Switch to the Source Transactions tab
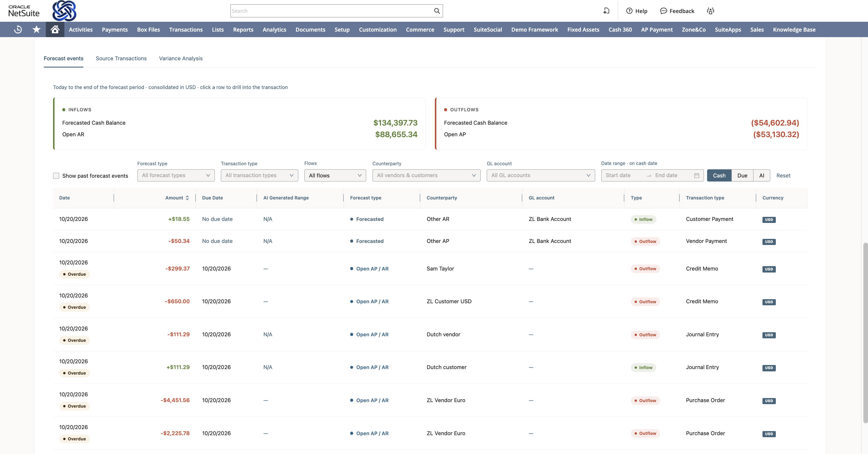868x454 pixels. [121, 58]
